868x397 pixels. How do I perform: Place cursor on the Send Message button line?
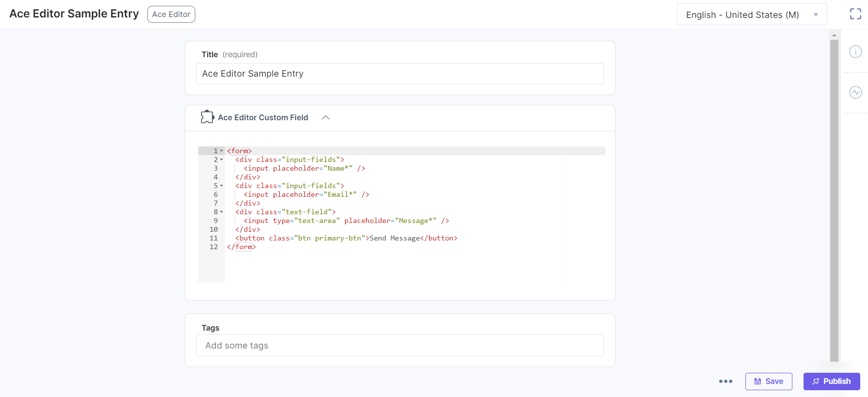(x=346, y=238)
